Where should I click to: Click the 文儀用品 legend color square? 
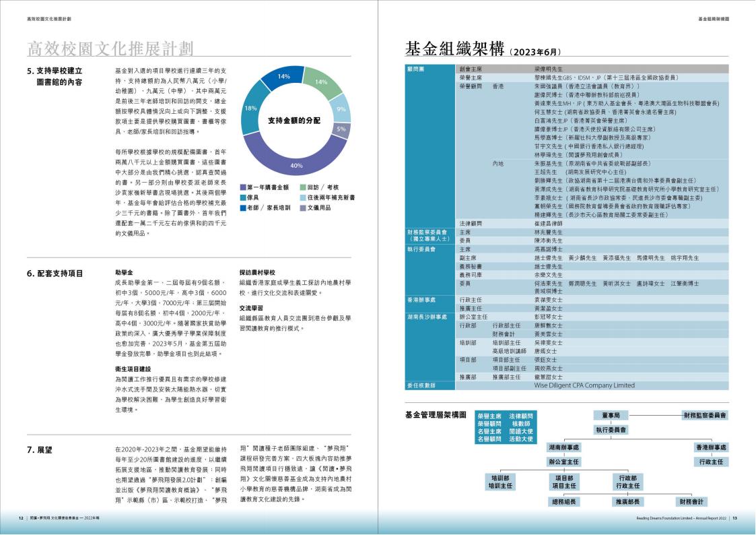[303, 208]
